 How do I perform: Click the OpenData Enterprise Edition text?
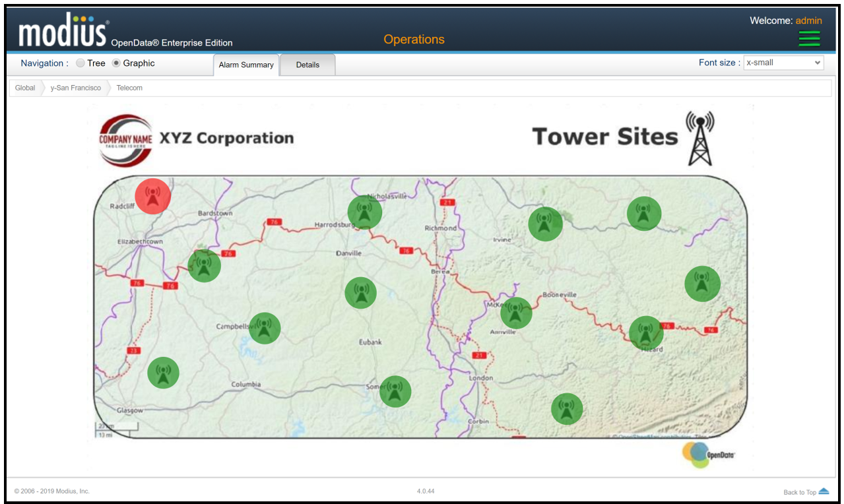172,43
